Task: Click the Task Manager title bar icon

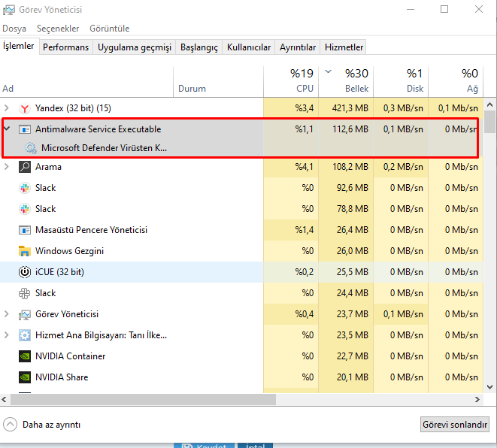Action: (8, 10)
